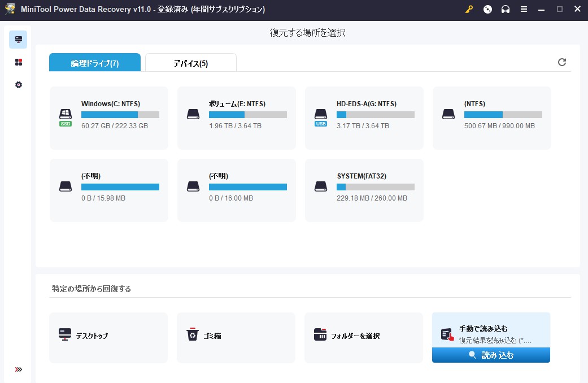Open scan settings via the gear icon
Viewport: 588px width, 383px height.
tap(19, 85)
